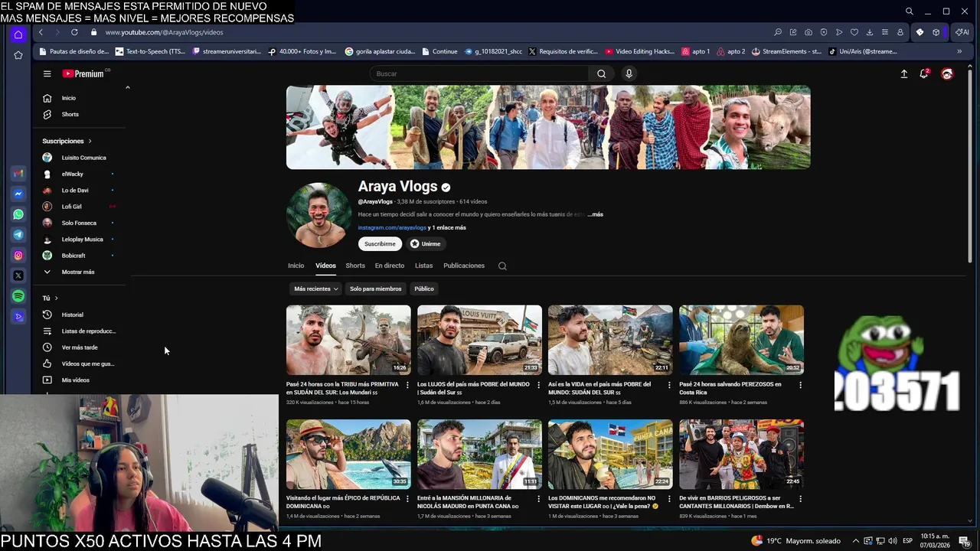Click the upload arrow icon in YouTube header
The width and height of the screenshot is (980, 551).
(903, 73)
